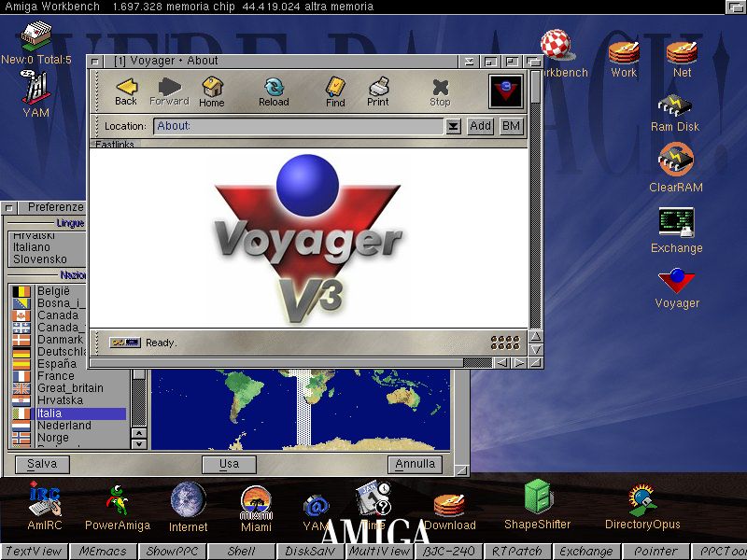Viewport: 747px width, 560px height.
Task: Click the RTPatch button in bottom bar
Action: (x=517, y=552)
